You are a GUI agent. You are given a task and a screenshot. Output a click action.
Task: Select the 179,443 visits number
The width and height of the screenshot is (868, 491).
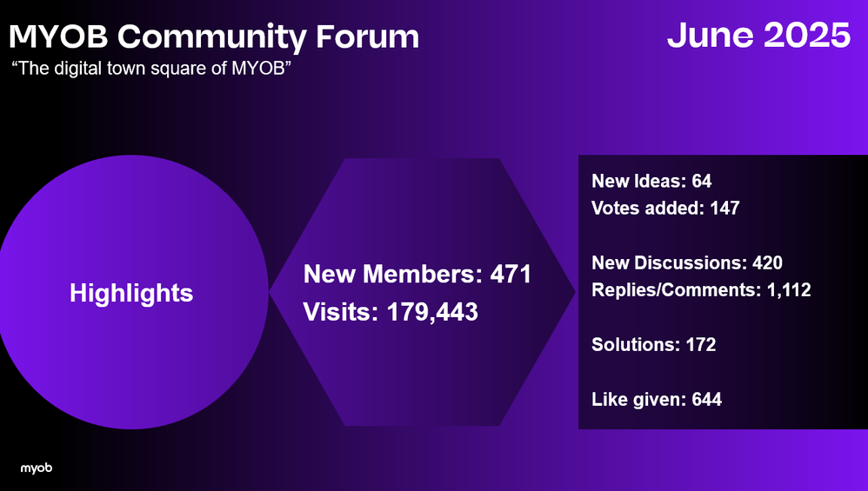coord(427,311)
